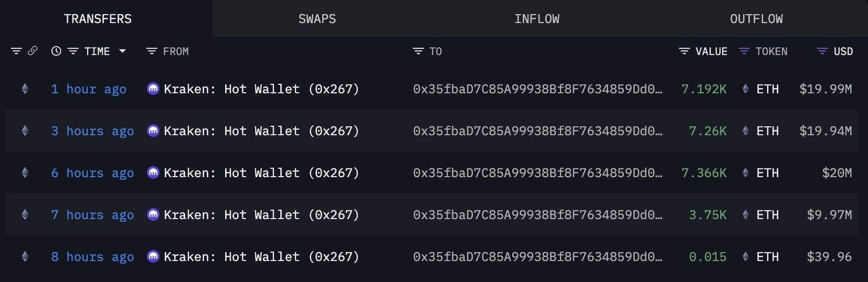Open recipient address in the 6 hours row
This screenshot has height=282, width=868.
coord(537,173)
